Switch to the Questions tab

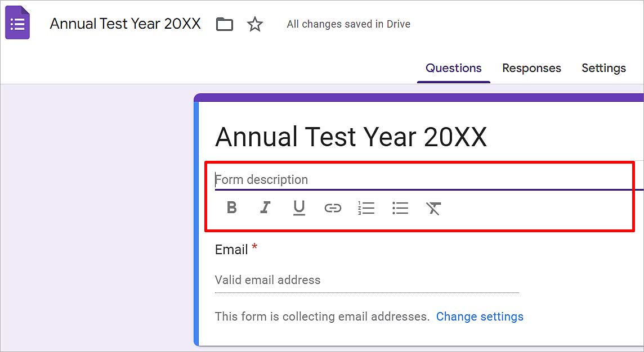coord(453,68)
